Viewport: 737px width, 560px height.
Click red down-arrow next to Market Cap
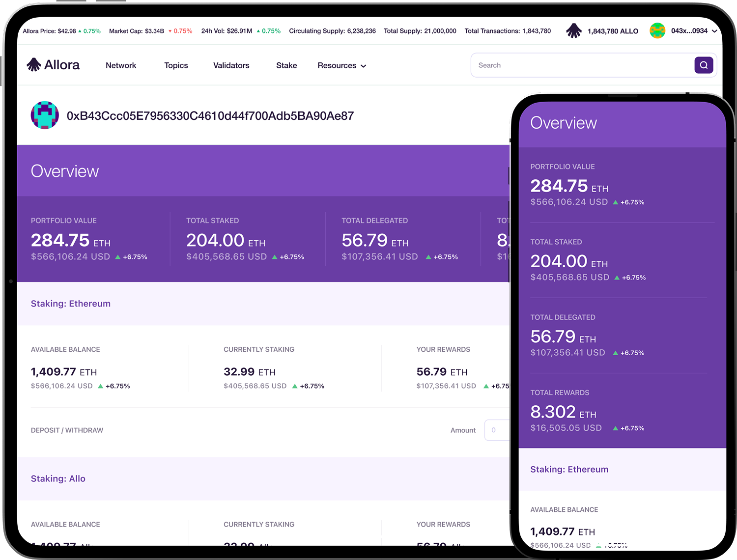coord(170,31)
